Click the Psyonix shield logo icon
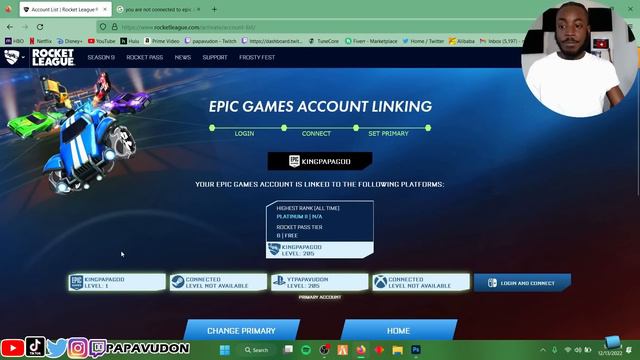 tap(11, 57)
